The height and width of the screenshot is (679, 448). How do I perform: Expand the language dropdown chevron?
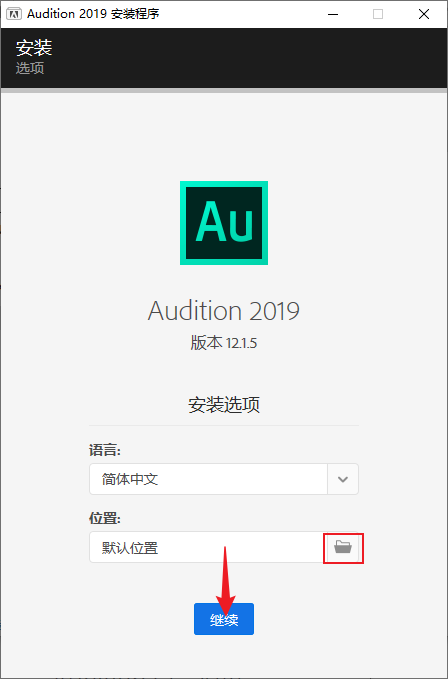(x=343, y=479)
